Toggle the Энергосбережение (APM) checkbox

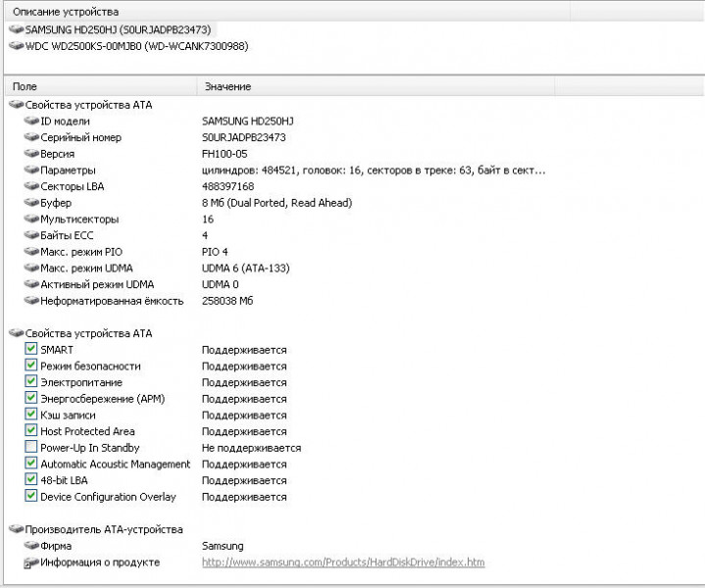[x=30, y=398]
